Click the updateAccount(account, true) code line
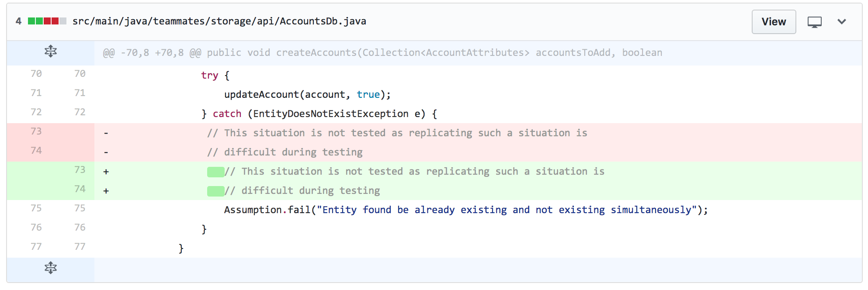 tap(307, 95)
